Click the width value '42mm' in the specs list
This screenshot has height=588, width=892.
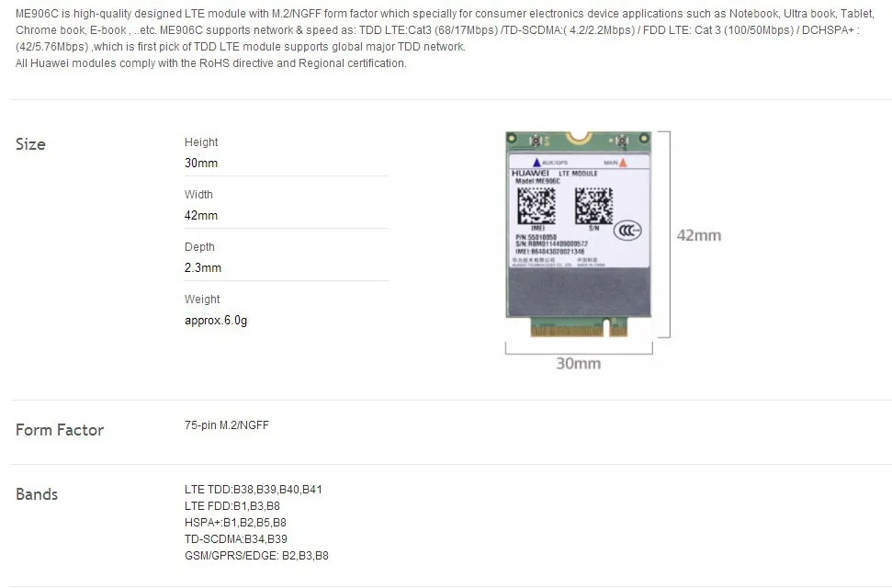(201, 215)
